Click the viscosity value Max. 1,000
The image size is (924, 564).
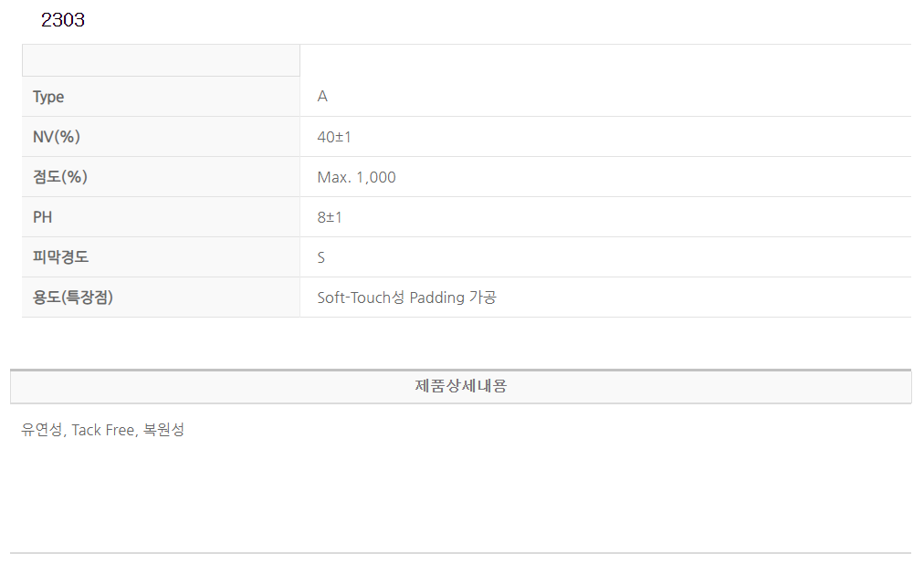(356, 177)
